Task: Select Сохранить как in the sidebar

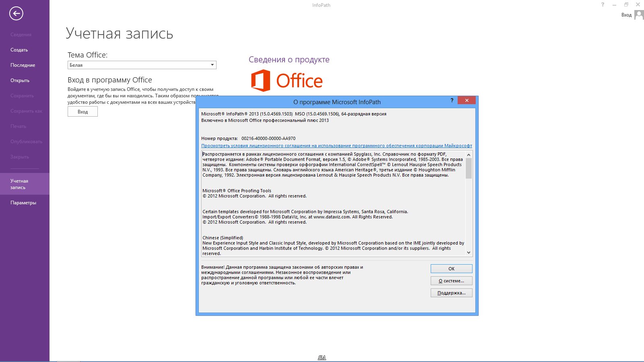Action: coord(26,111)
